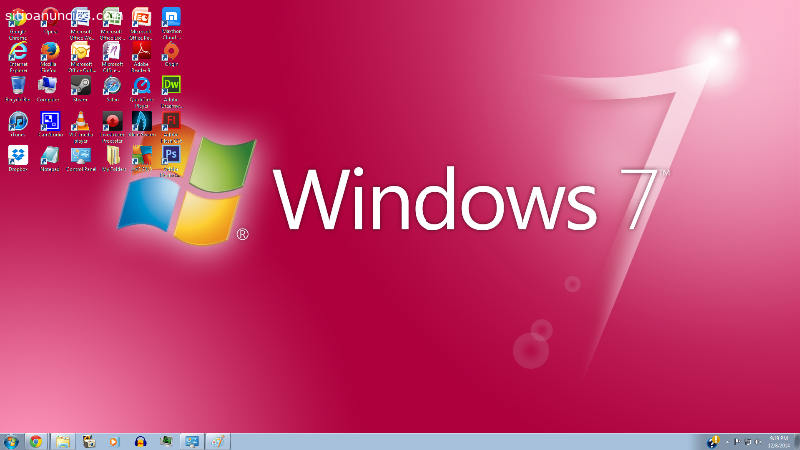Open the volume speaker tray icon
The height and width of the screenshot is (450, 800).
tap(758, 442)
